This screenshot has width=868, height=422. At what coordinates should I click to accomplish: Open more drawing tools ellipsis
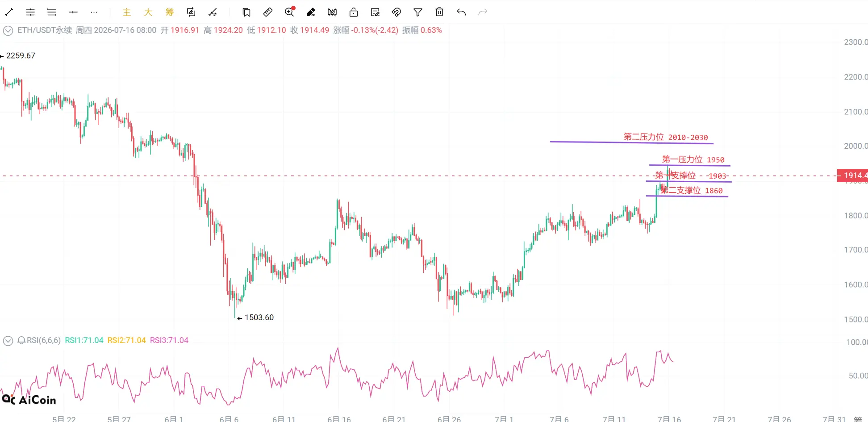(x=94, y=12)
